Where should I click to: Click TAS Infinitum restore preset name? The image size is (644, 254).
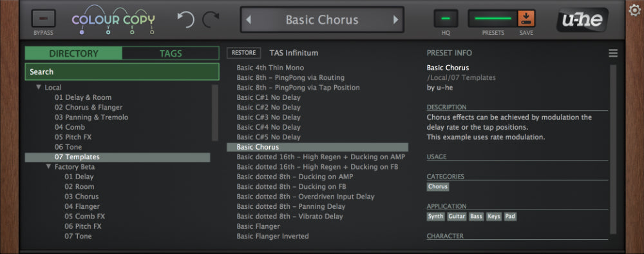click(x=294, y=53)
